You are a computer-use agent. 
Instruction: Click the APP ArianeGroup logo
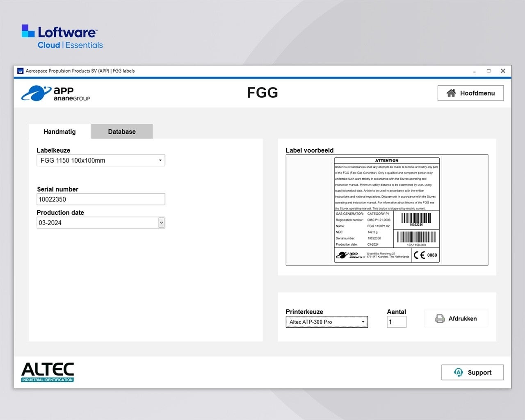pos(56,93)
